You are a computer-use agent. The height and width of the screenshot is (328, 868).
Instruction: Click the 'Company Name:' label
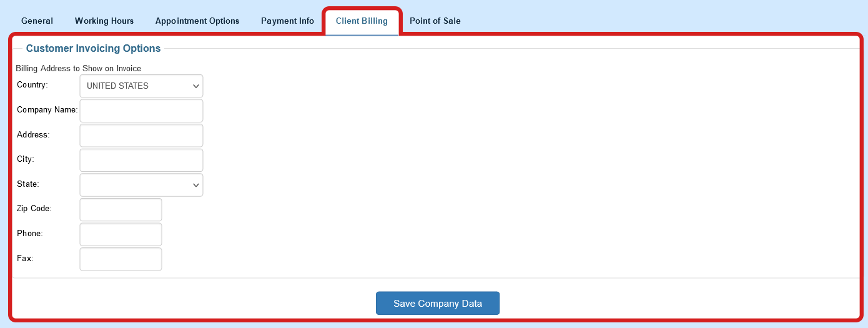(x=47, y=110)
